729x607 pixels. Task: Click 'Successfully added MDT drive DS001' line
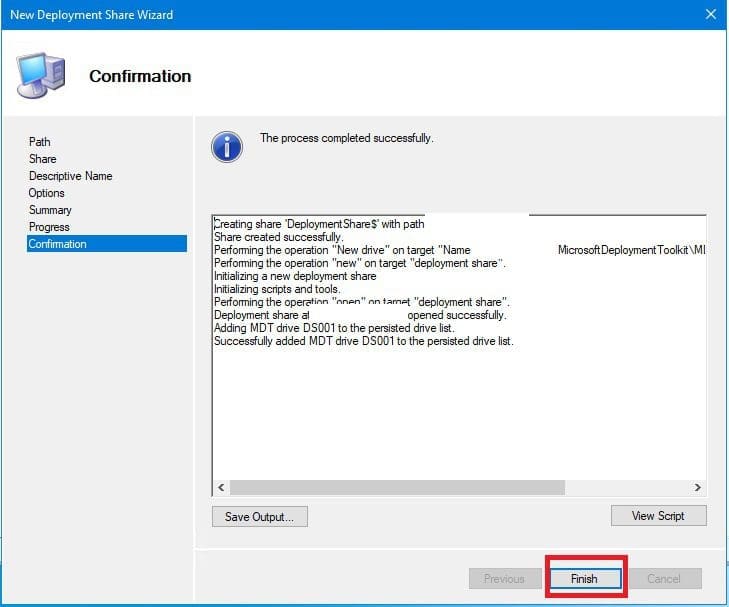[x=364, y=341]
